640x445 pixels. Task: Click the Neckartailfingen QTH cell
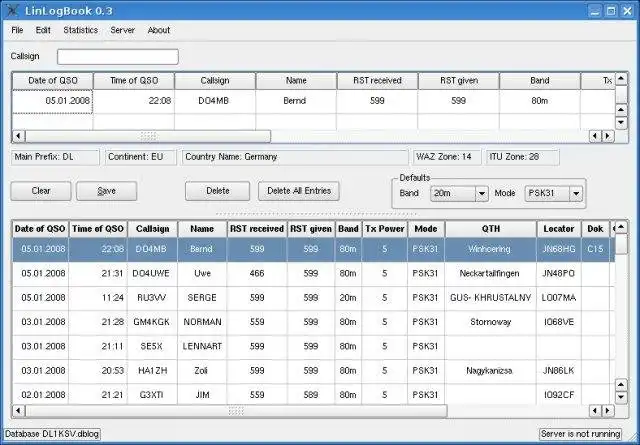pos(490,274)
